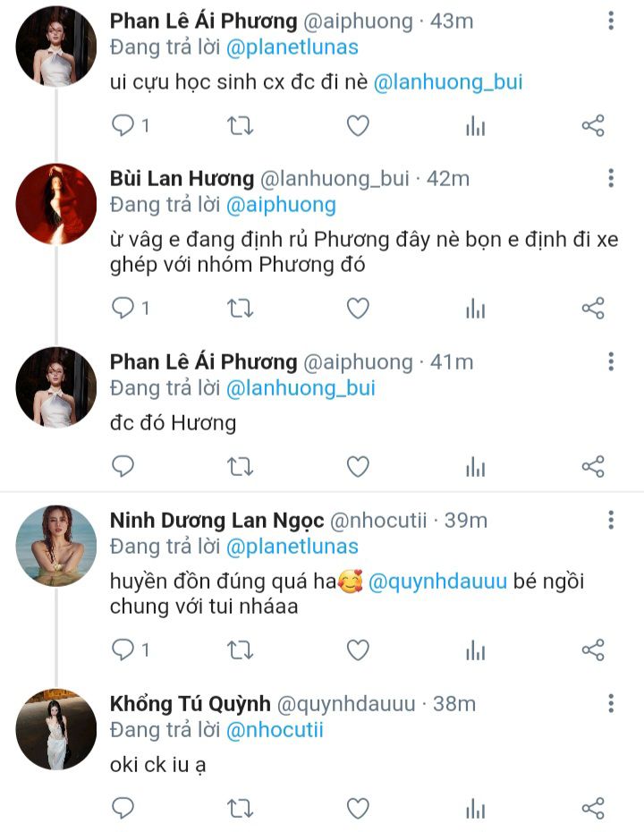Viewport: 644px width, 832px height.
Task: Retweet Ninh Dương Lan Ngọc's tweet
Action: click(240, 650)
